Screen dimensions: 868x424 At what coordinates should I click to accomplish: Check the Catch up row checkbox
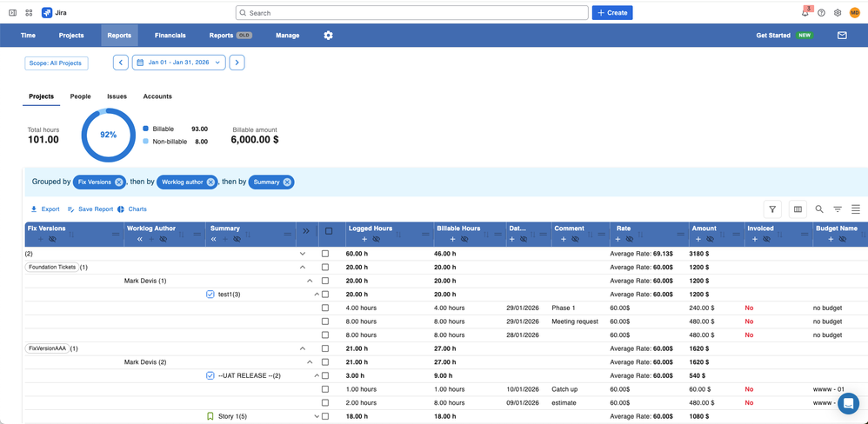[325, 389]
